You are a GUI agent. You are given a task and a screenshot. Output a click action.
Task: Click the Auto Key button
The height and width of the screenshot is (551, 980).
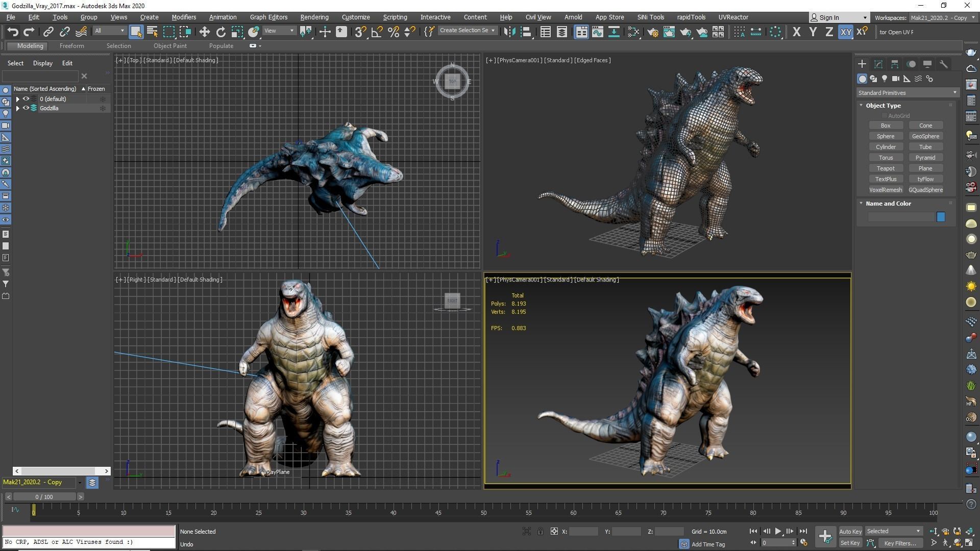click(850, 532)
